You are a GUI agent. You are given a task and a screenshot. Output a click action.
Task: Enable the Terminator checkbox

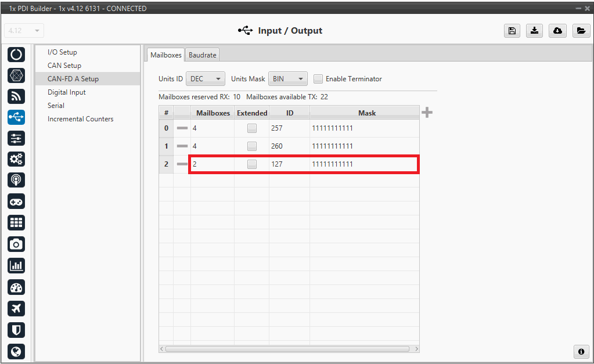[x=318, y=79]
